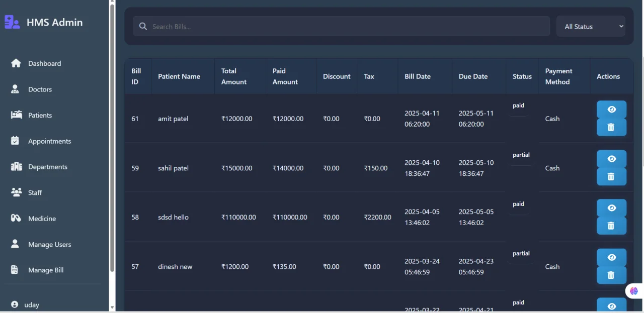Click tax value ₹2200.00
This screenshot has width=644, height=313.
377,218
